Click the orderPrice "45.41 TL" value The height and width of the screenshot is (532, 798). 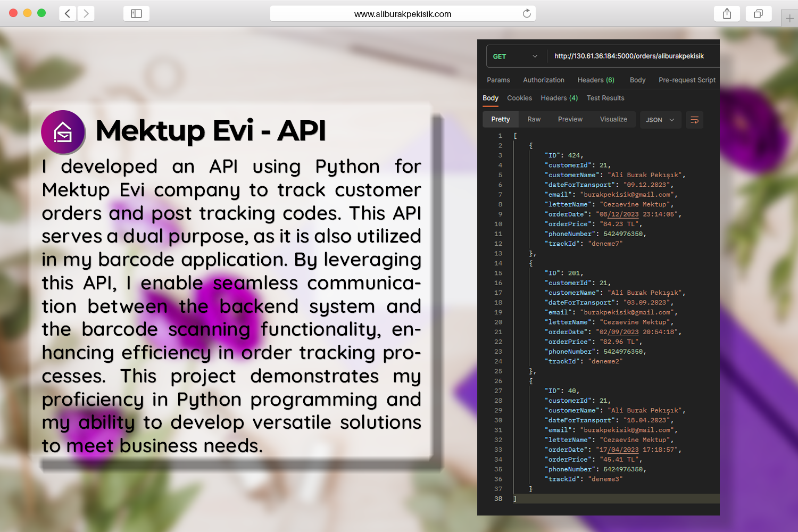point(619,459)
